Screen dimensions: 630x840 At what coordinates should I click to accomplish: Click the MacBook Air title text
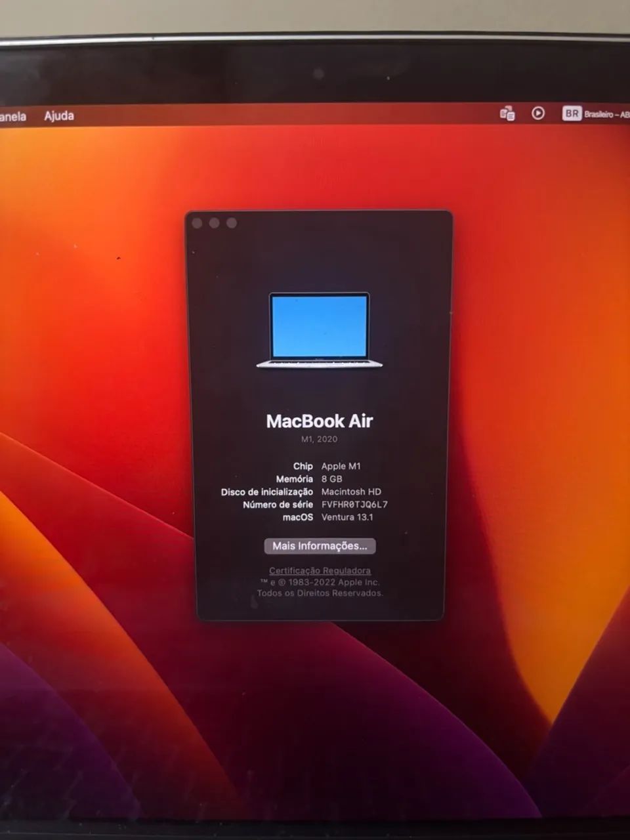tap(320, 421)
